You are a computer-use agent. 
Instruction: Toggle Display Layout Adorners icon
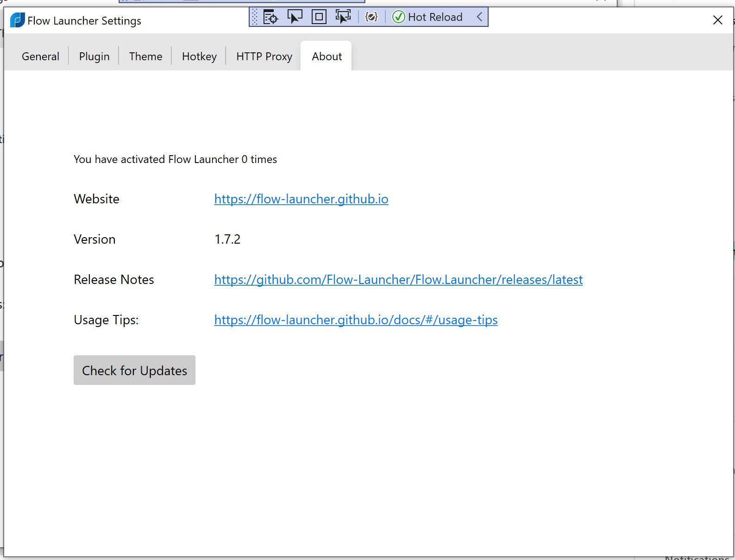click(319, 17)
